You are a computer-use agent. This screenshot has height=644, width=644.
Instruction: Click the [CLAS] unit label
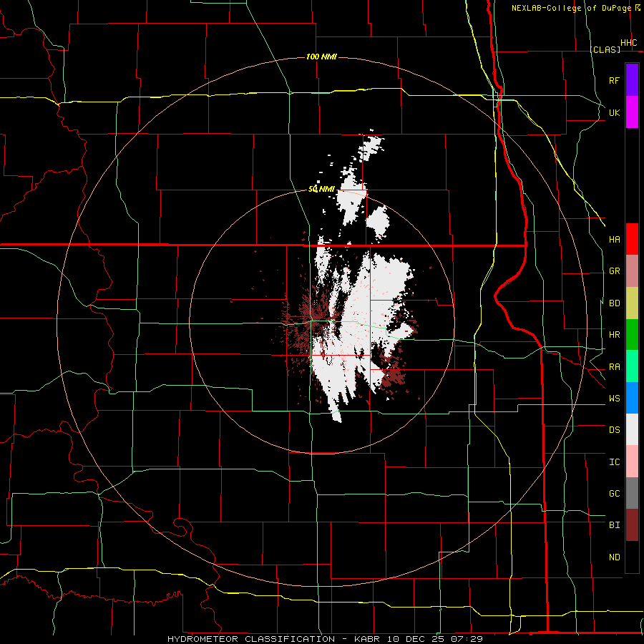[605, 49]
